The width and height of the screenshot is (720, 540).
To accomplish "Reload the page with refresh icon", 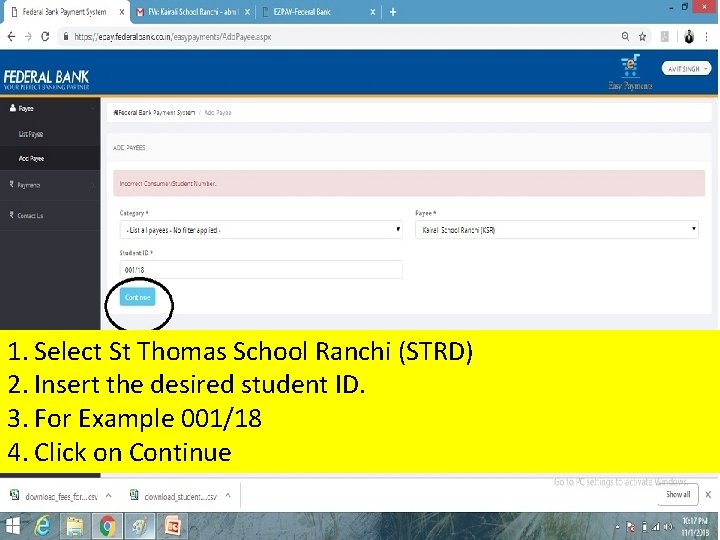I will coord(45,36).
